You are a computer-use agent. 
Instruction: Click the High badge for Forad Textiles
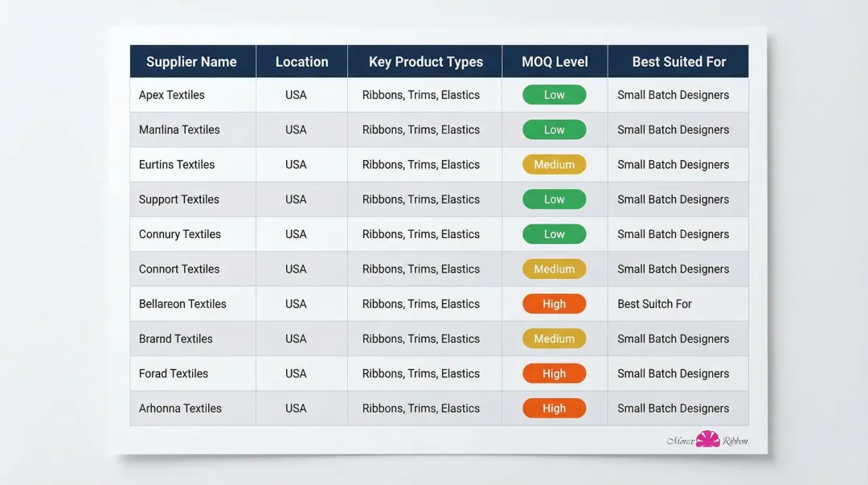click(x=555, y=373)
